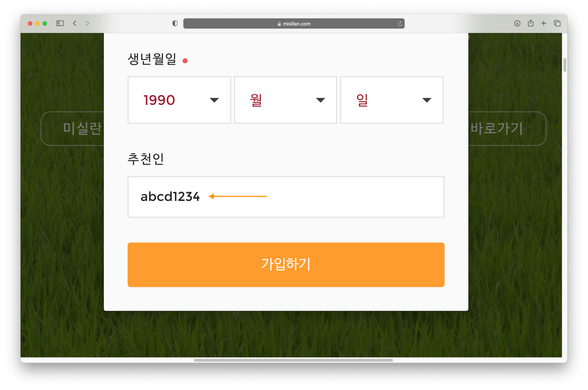The image size is (588, 390).
Task: Toggle the Safari sidebar icon
Action: (x=60, y=23)
